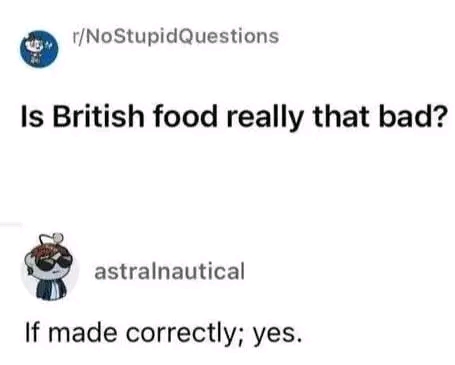Click the word food in the post title

(185, 116)
